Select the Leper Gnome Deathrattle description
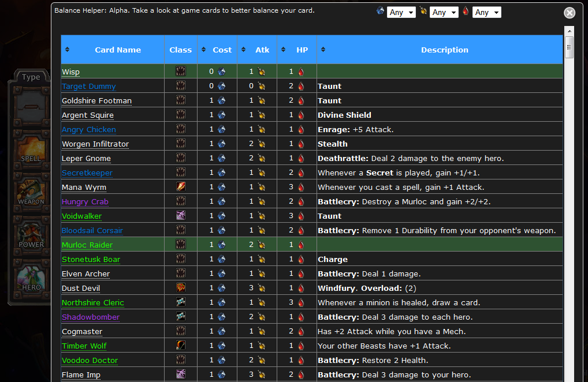 (411, 159)
